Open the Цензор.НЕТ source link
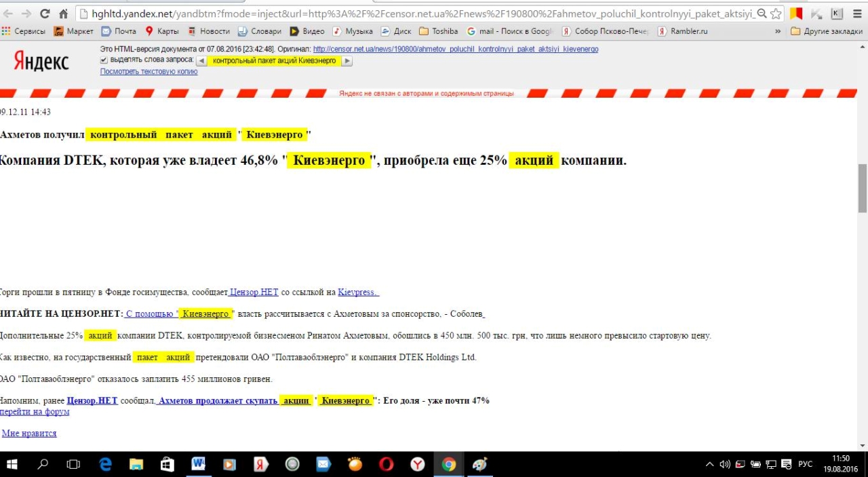The image size is (868, 477). 254,292
